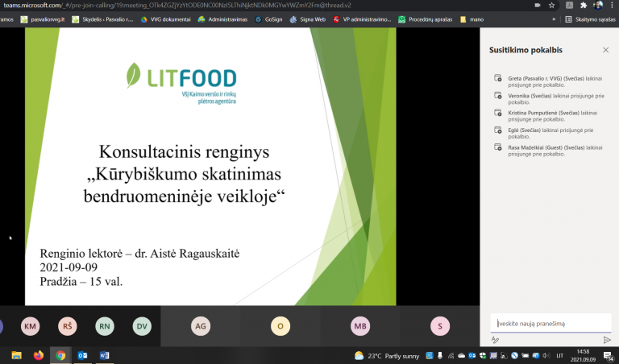Open File Explorer from the taskbar

pyautogui.click(x=16, y=355)
